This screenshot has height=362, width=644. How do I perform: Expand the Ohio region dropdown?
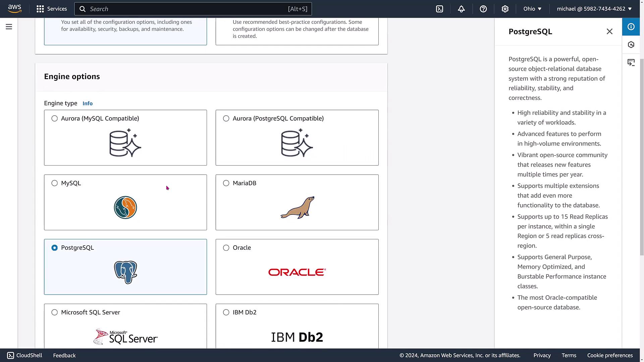point(532,9)
